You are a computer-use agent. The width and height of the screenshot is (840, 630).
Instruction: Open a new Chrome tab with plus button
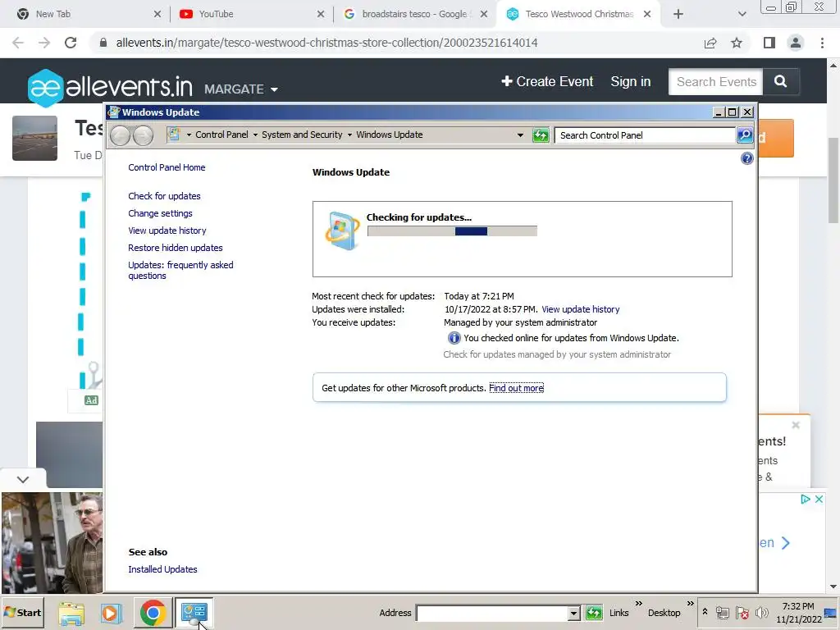678,14
